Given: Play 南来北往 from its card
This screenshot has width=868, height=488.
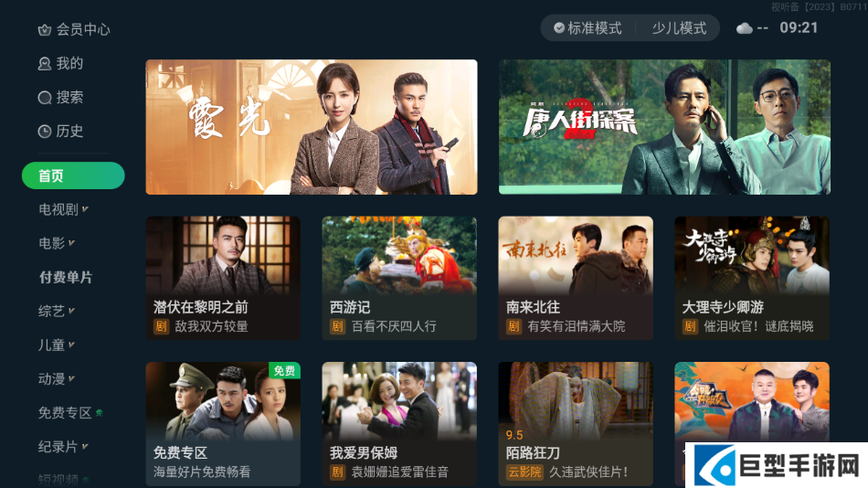Looking at the screenshot, I should click(x=575, y=278).
